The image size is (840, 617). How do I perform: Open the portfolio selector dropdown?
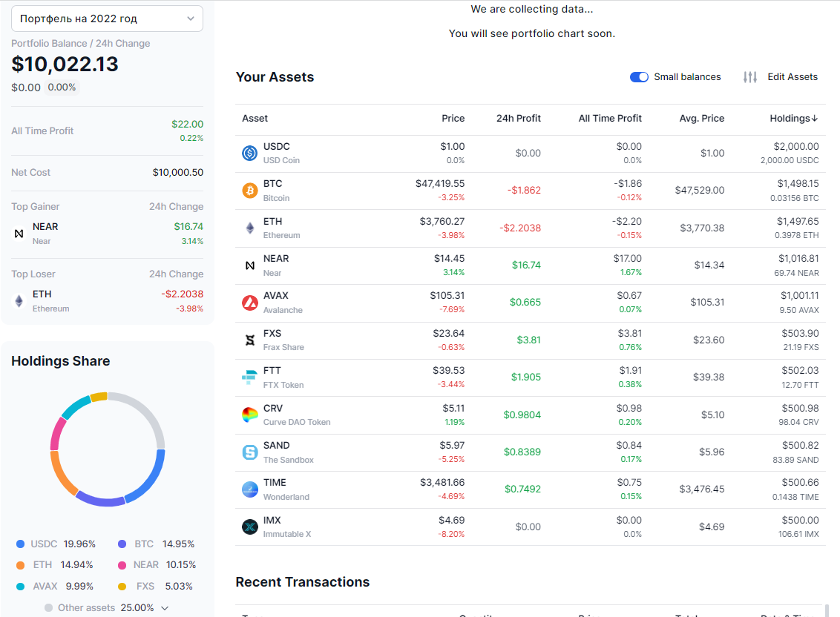(x=107, y=19)
